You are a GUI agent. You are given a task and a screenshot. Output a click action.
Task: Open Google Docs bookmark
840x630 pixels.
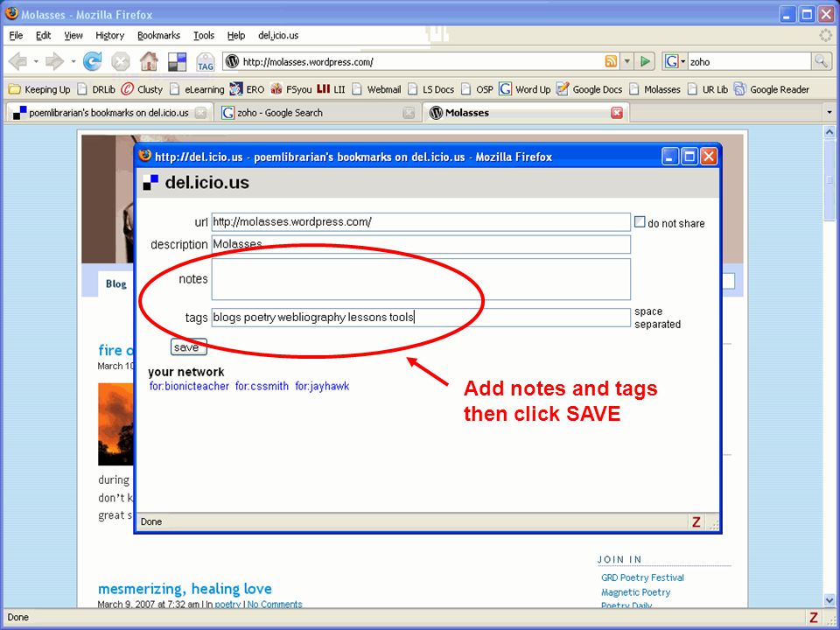(x=589, y=89)
